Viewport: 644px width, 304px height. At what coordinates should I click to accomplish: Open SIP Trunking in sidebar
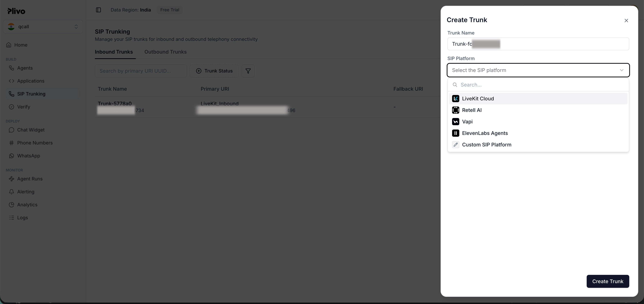coord(43,94)
